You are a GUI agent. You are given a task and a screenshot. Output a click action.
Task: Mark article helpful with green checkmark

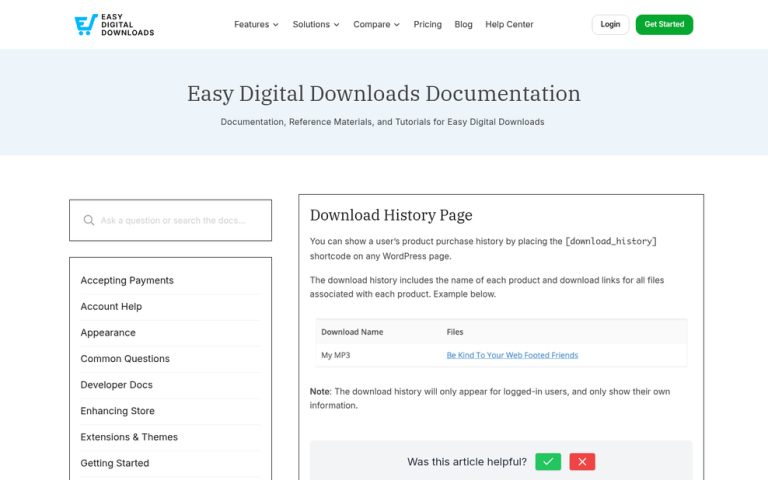(548, 461)
